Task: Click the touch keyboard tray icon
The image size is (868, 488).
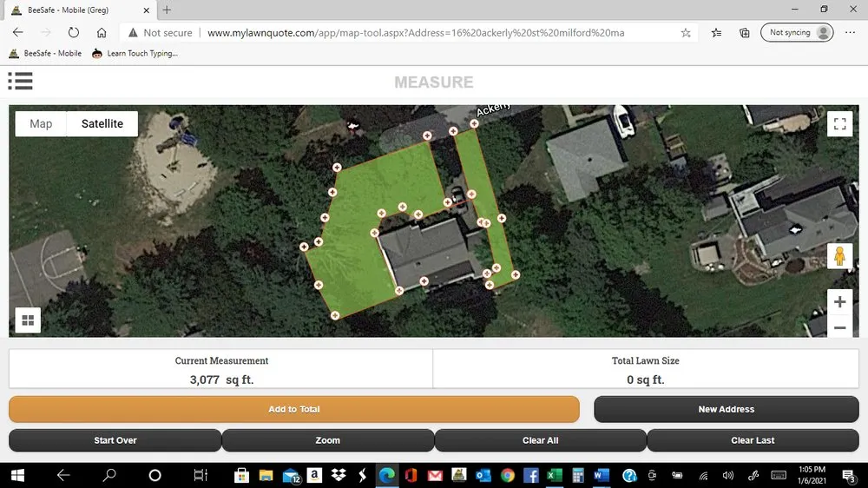Action: point(779,475)
